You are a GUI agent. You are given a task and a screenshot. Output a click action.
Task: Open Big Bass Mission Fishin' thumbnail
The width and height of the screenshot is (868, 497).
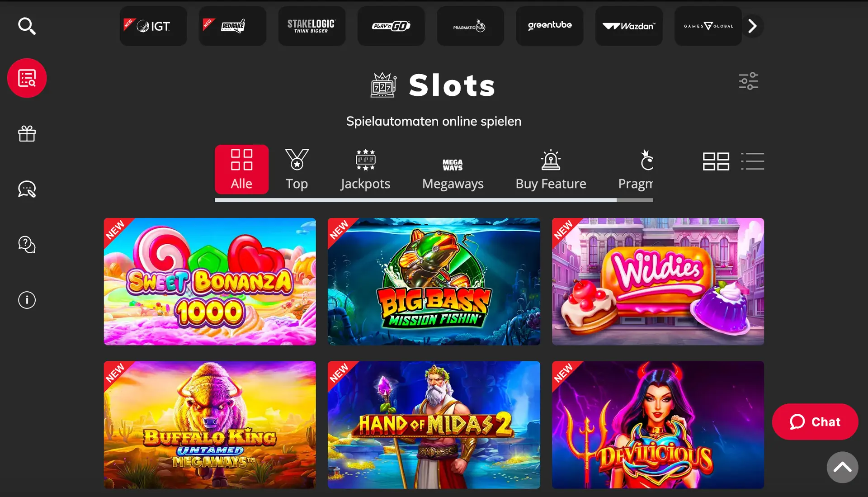(434, 281)
